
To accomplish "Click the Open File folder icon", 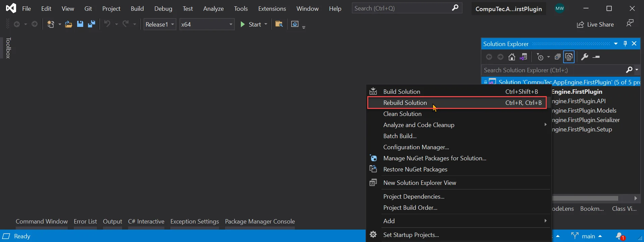I will [68, 24].
